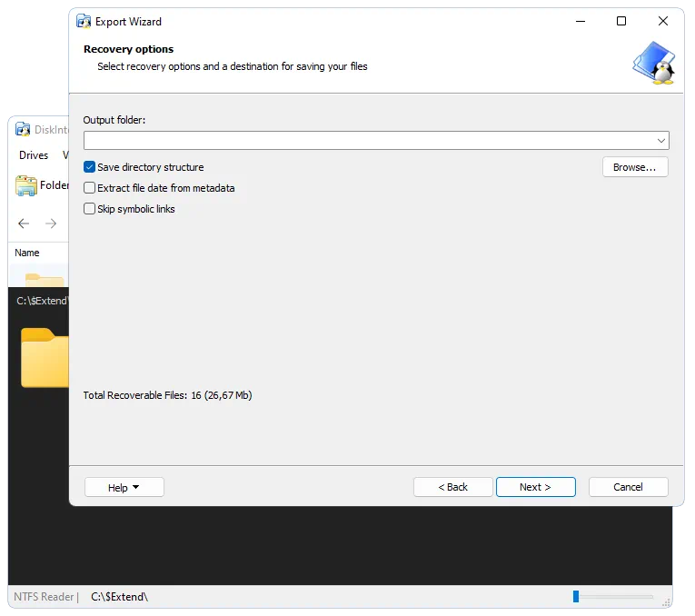Screen dimensions: 695x616
Task: Click the C:\$Extend\ path in status bar
Action: (x=119, y=597)
